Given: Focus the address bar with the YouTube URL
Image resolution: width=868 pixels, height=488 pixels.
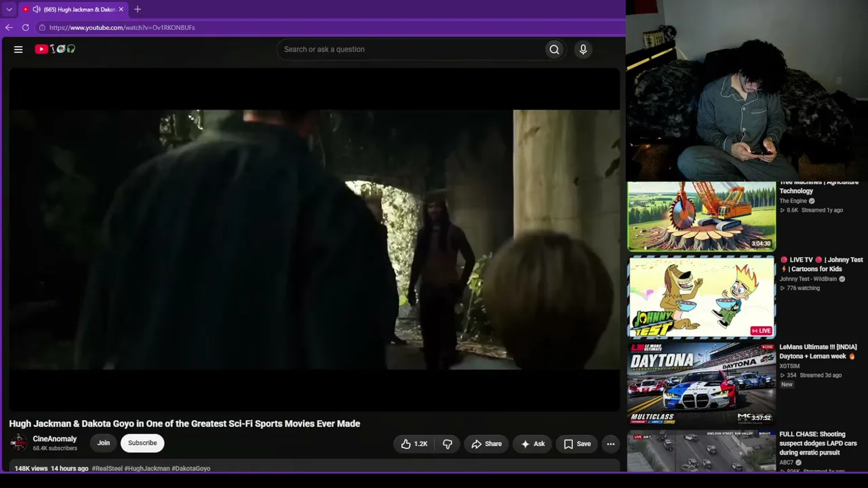Looking at the screenshot, I should pyautogui.click(x=122, y=28).
